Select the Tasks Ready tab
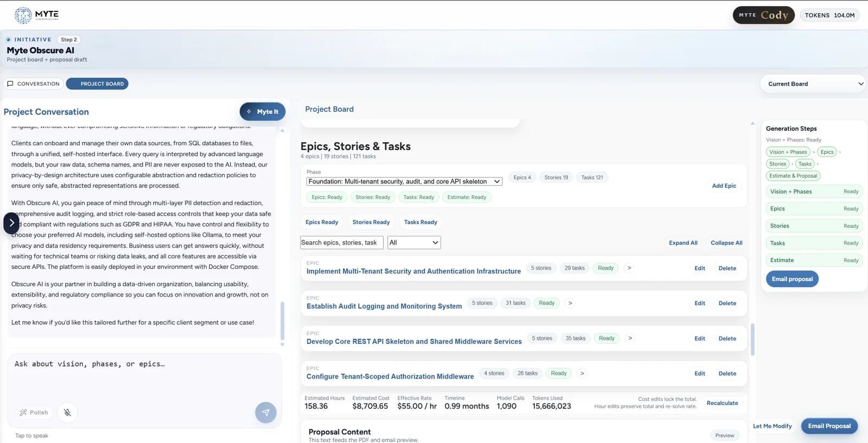The height and width of the screenshot is (443, 868). tap(420, 222)
